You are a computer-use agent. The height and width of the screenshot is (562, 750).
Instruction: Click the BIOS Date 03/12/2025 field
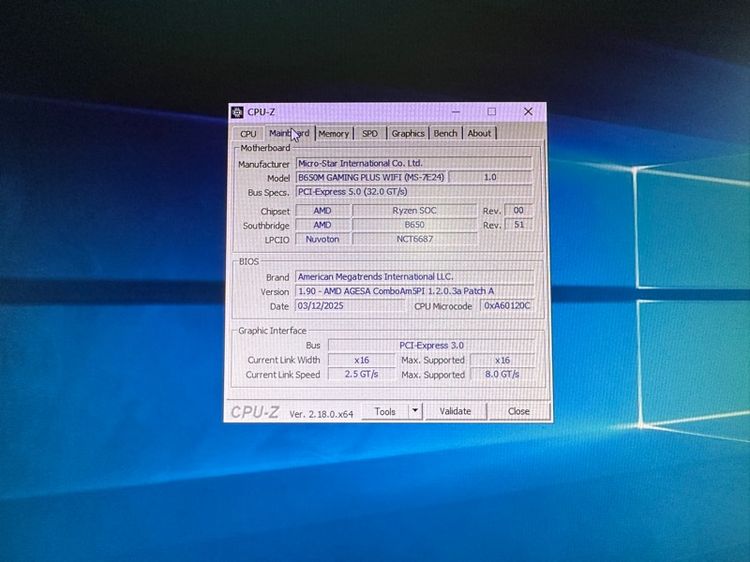point(351,306)
